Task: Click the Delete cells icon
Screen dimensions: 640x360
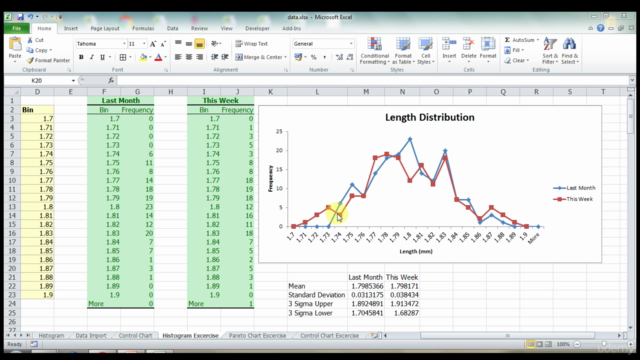Action: [x=469, y=44]
